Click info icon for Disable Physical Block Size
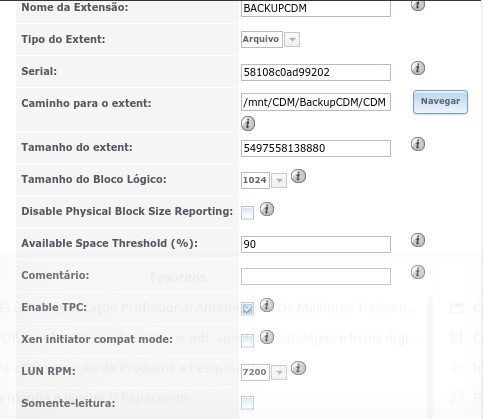This screenshot has height=419, width=483. point(267,209)
